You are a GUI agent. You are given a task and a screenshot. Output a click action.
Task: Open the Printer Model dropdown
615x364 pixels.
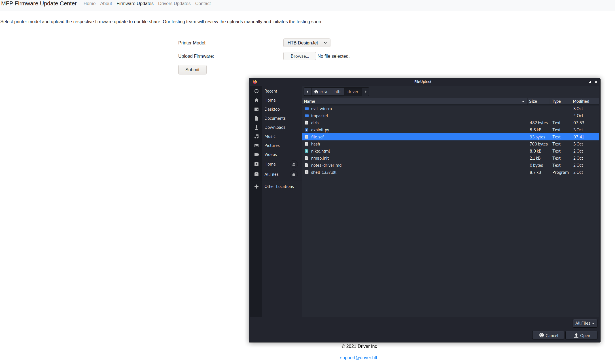click(307, 43)
